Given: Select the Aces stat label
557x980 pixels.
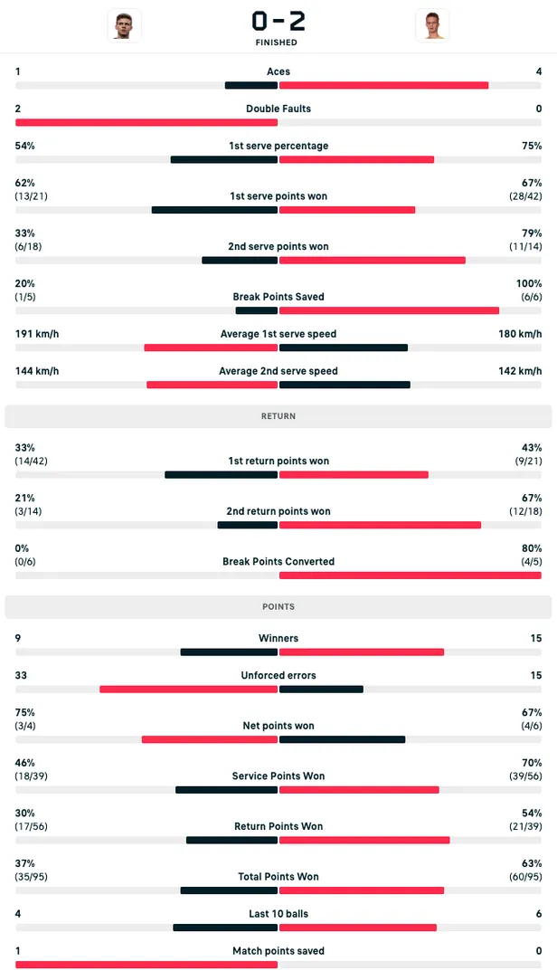Looking at the screenshot, I should tap(278, 71).
